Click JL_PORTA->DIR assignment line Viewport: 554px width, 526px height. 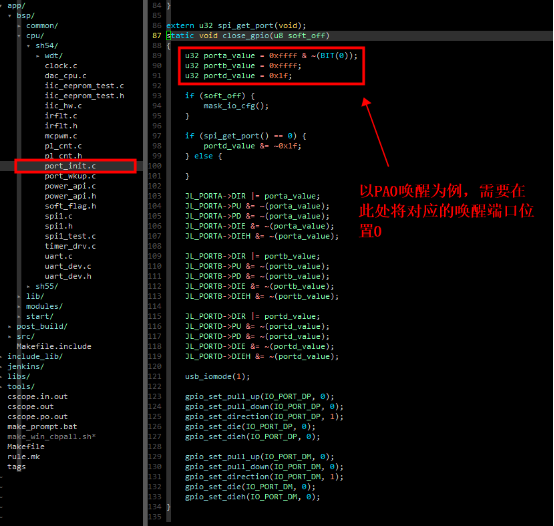coord(253,196)
